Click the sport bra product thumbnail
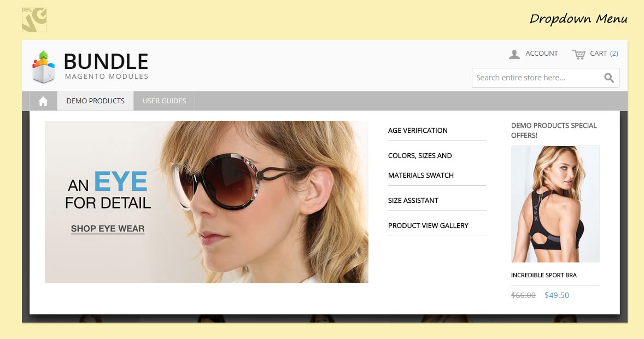Screen dimensions: 644x339 coord(555,204)
